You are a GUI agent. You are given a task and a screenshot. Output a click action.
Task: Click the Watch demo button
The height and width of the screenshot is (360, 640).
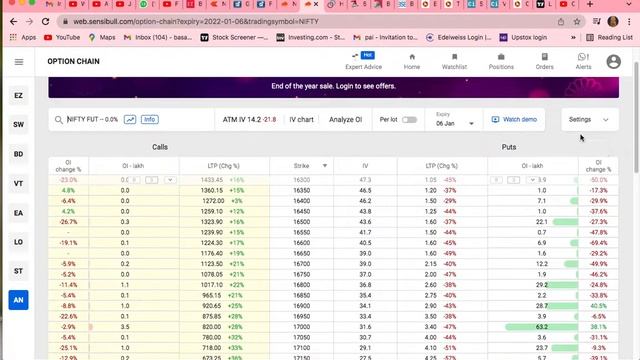(514, 120)
